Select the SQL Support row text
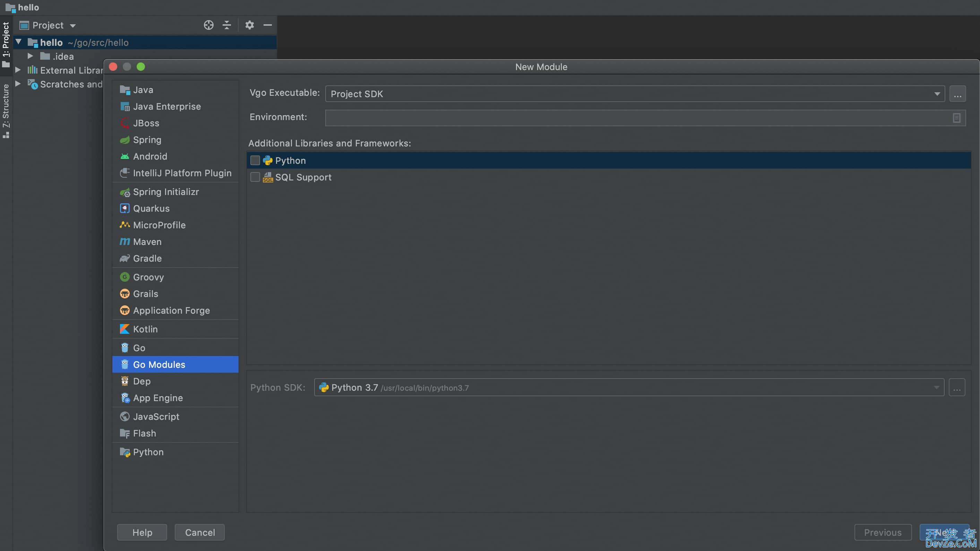The width and height of the screenshot is (980, 551). click(x=303, y=177)
